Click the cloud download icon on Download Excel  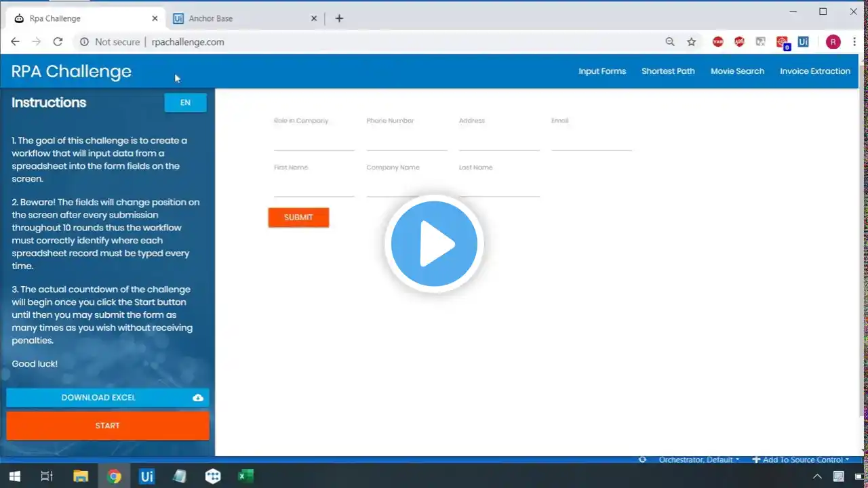[x=198, y=398]
